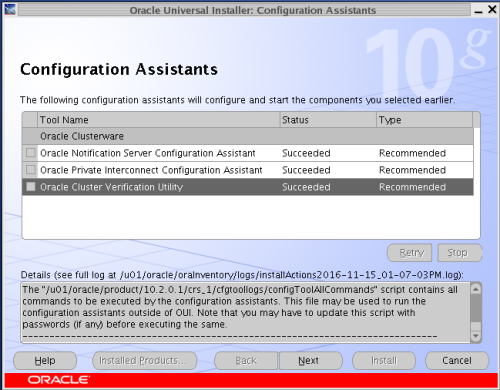Close the Oracle Universal Installer window
Screen dimensions: 500x390
point(492,10)
